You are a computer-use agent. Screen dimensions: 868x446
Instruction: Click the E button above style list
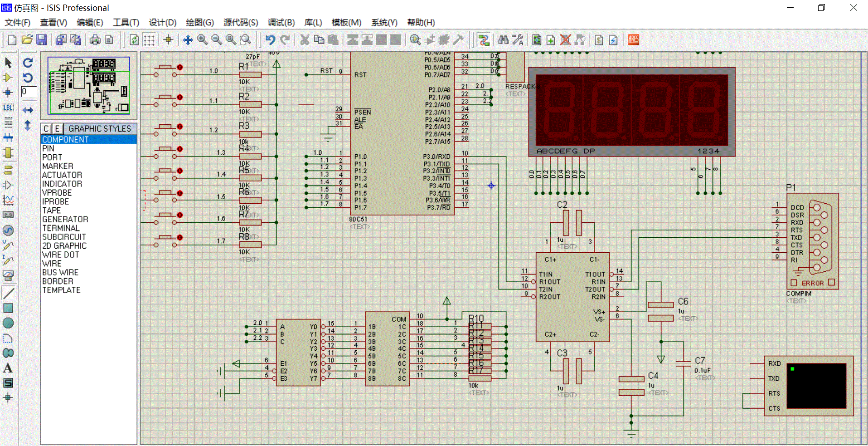pyautogui.click(x=57, y=128)
